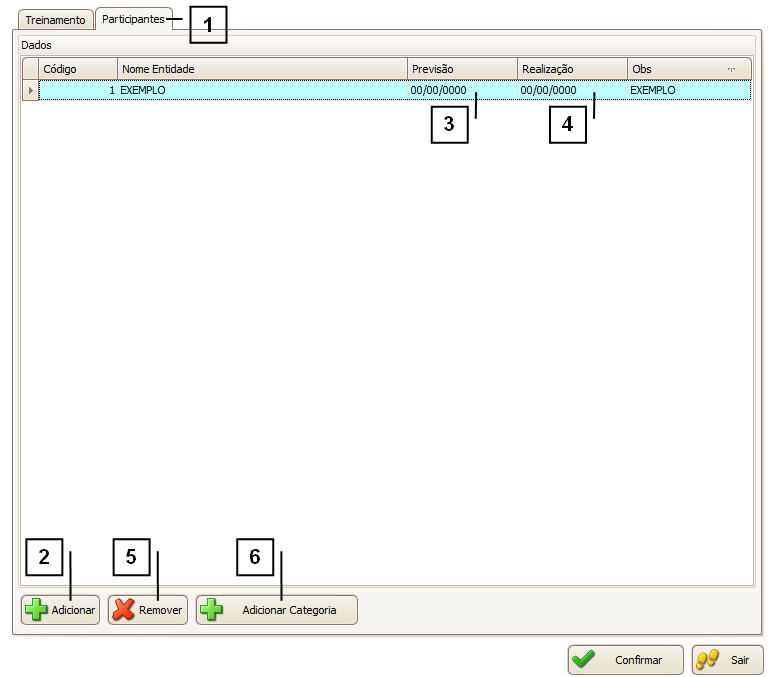Sort by the Código column header
This screenshot has width=770, height=677.
coord(78,69)
